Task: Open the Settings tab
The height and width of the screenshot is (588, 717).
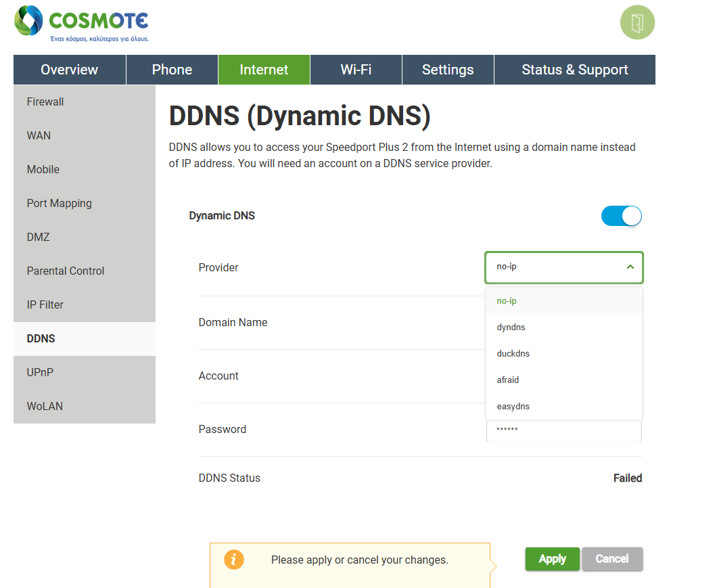Action: 448,70
